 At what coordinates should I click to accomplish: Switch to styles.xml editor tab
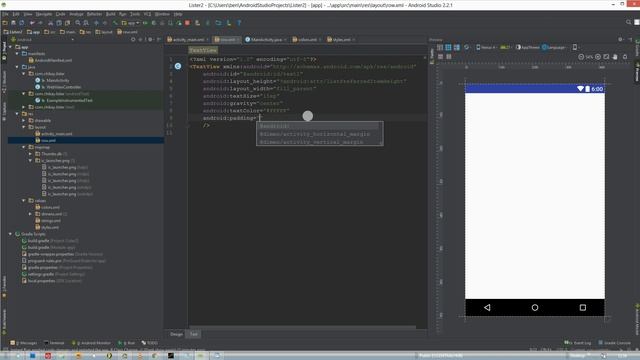point(341,40)
